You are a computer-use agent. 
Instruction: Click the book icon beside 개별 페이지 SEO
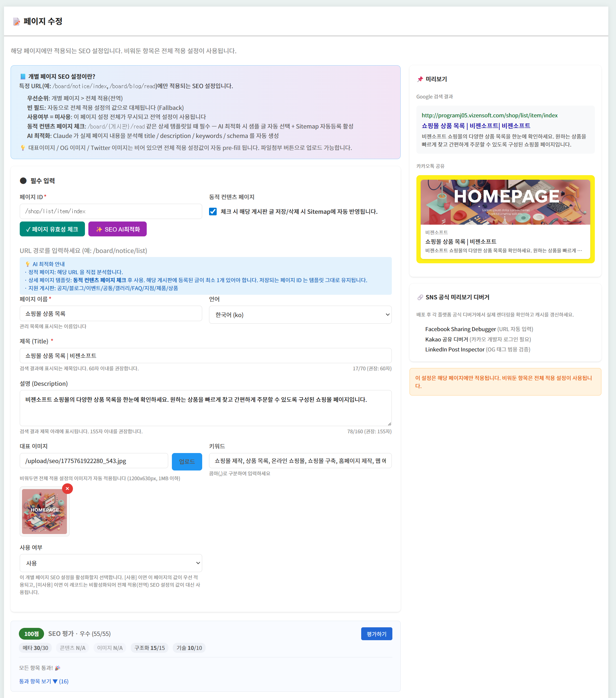[x=23, y=76]
